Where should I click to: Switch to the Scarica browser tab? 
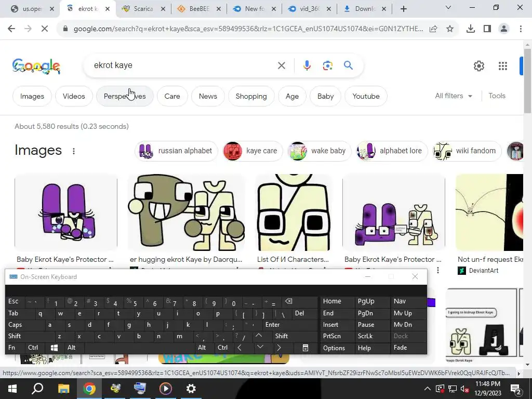pyautogui.click(x=143, y=9)
